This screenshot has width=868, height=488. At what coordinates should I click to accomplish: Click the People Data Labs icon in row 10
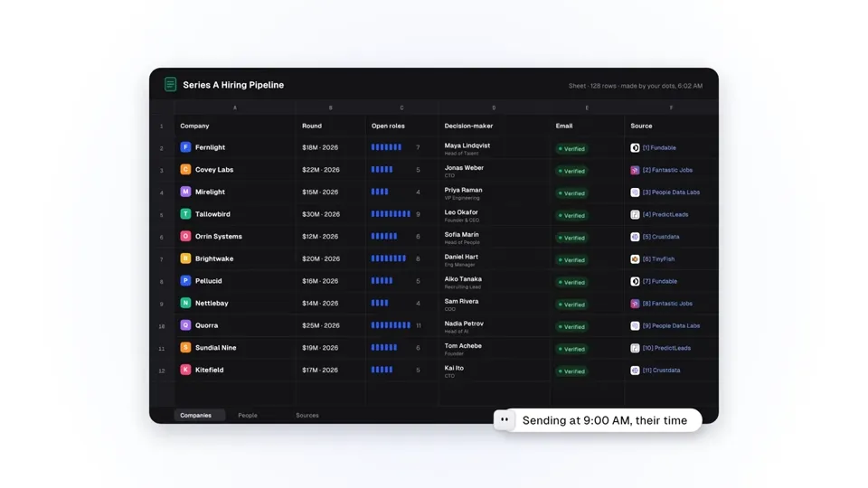(x=635, y=326)
